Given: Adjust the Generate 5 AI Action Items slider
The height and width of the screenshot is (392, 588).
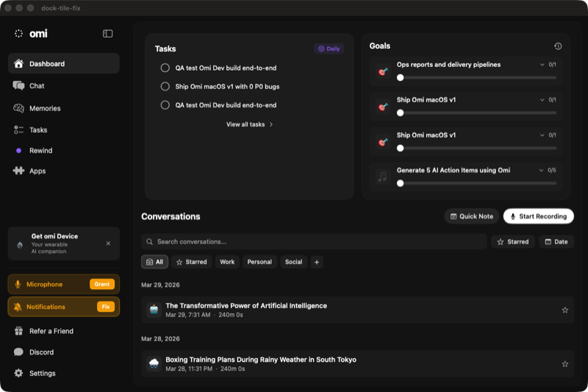Looking at the screenshot, I should (x=476, y=183).
